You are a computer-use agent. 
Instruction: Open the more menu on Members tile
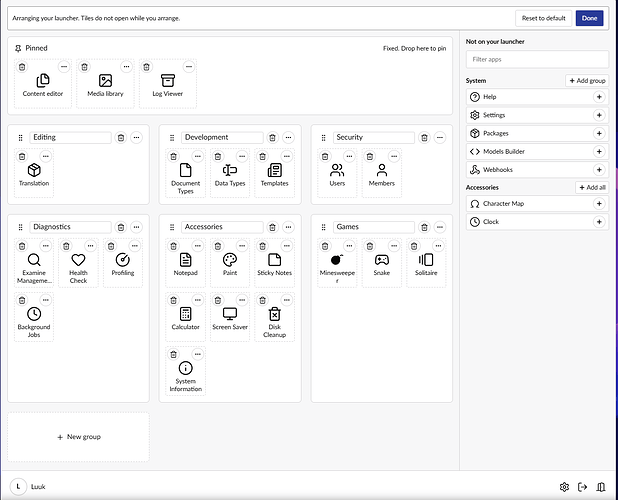click(394, 156)
